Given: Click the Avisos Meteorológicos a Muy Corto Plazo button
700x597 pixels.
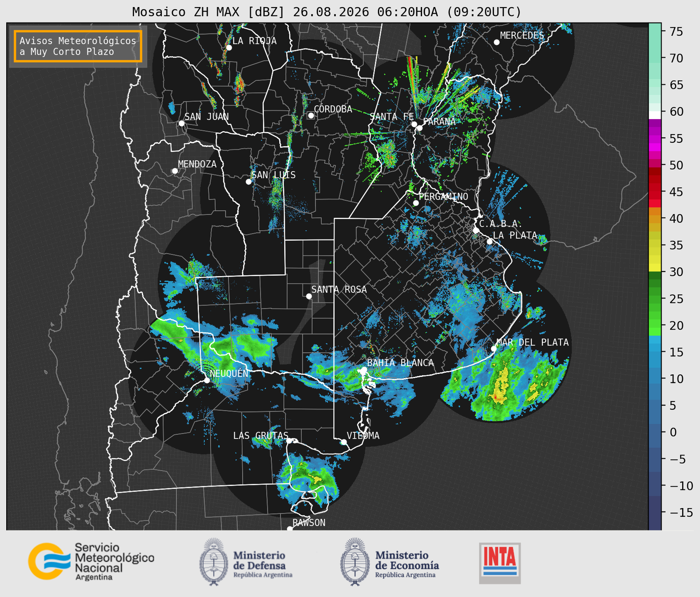Looking at the screenshot, I should [x=78, y=46].
